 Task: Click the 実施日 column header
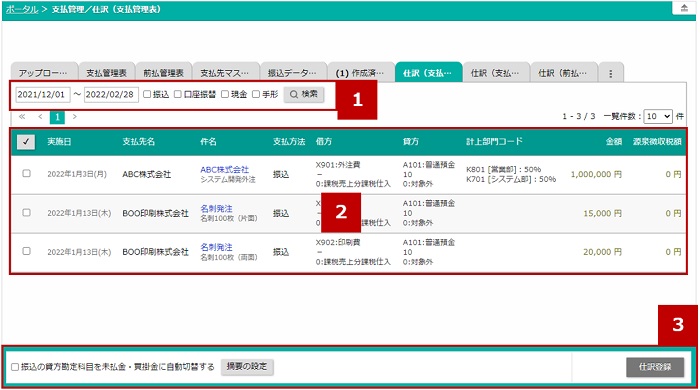[59, 142]
